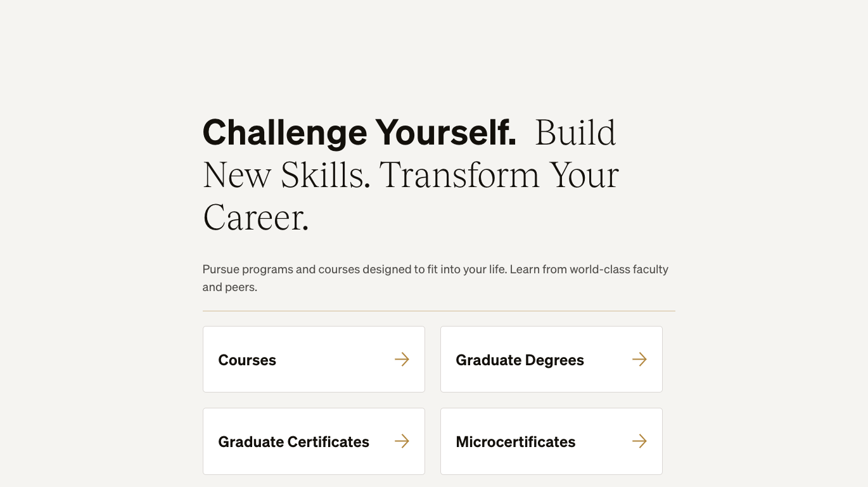This screenshot has width=868, height=487.
Task: Click the arrow icon on the Courses card
Action: click(402, 360)
